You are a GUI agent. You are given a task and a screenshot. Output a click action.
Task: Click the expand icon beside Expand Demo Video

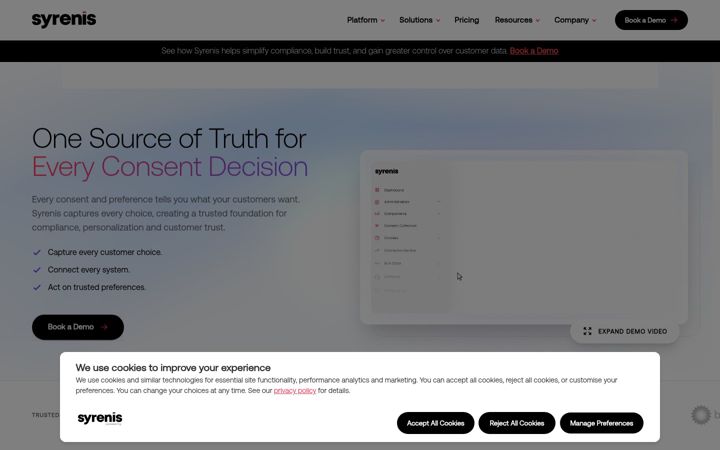tap(587, 331)
